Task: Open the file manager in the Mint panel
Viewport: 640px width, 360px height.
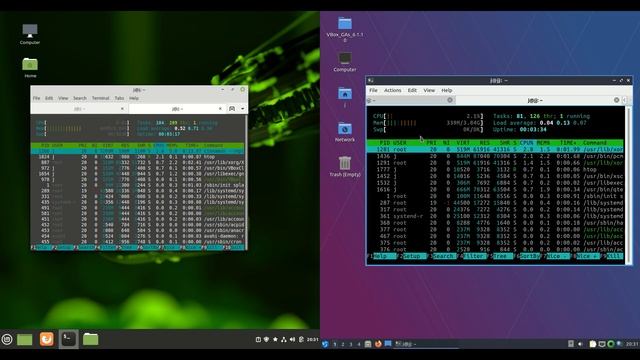Action: point(90,339)
